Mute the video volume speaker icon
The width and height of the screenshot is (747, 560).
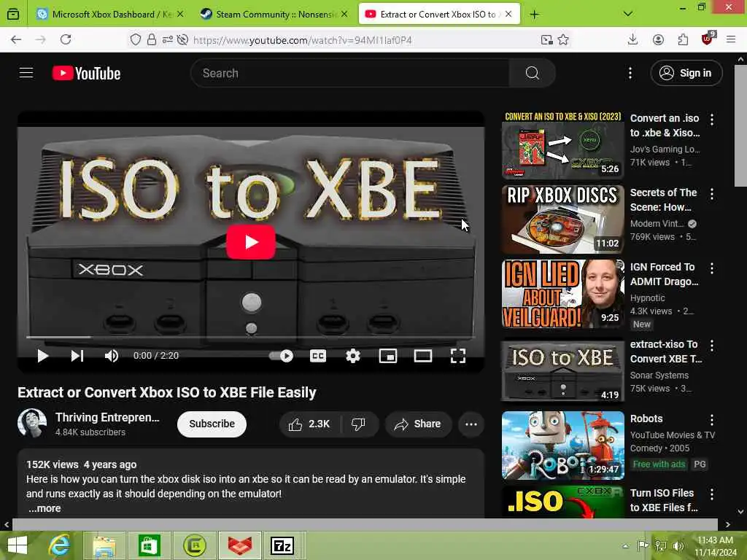click(x=112, y=356)
